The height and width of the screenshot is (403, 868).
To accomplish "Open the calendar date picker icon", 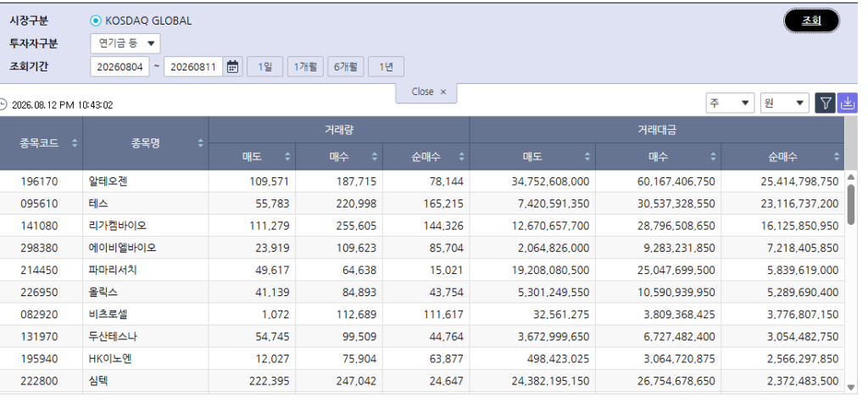I will click(233, 67).
